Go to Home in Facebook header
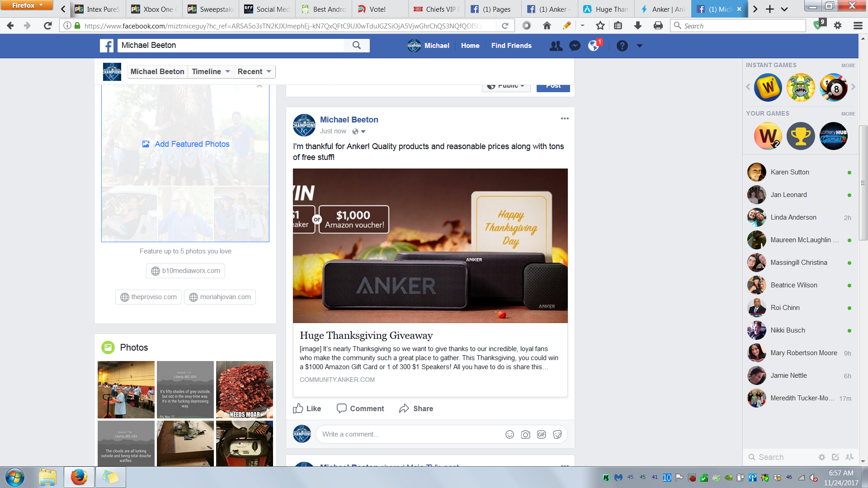Screen dimensions: 868x488 [x=470, y=46]
